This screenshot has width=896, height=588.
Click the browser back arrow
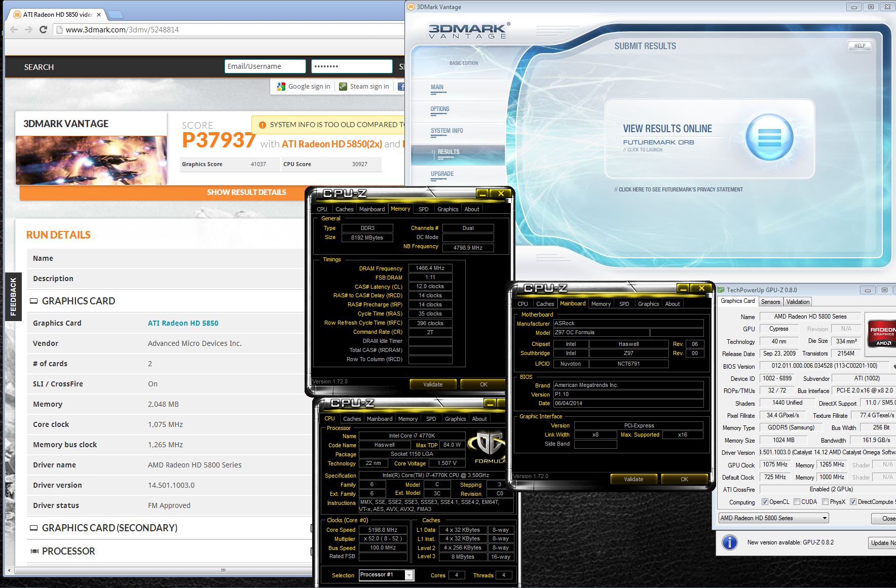[x=14, y=29]
